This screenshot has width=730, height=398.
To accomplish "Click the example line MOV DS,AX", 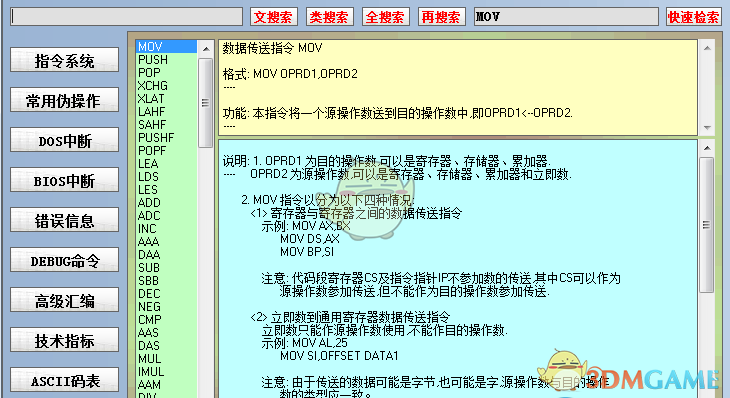I will tap(310, 239).
